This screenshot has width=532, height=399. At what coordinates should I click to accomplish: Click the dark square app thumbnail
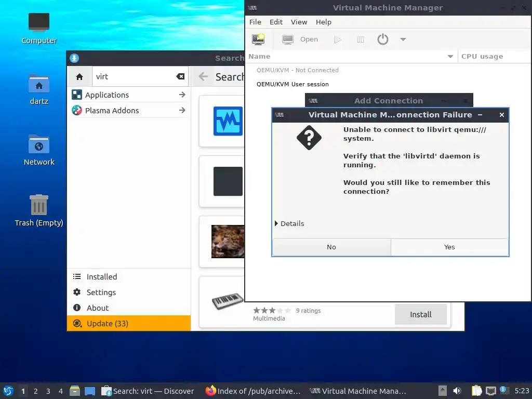point(228,181)
